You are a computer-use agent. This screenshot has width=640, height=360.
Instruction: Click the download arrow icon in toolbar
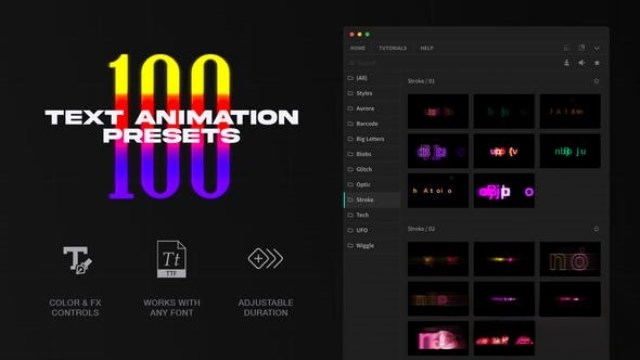(x=567, y=63)
